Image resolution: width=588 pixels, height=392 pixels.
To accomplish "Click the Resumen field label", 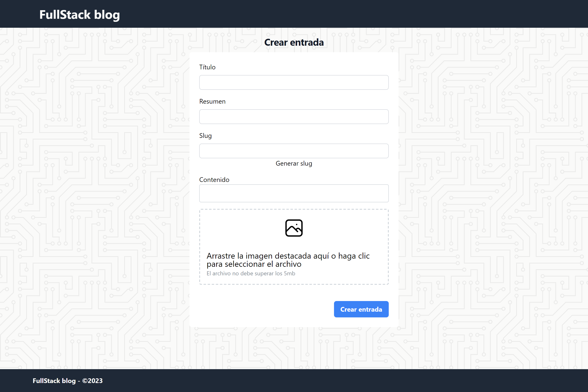I will (212, 102).
